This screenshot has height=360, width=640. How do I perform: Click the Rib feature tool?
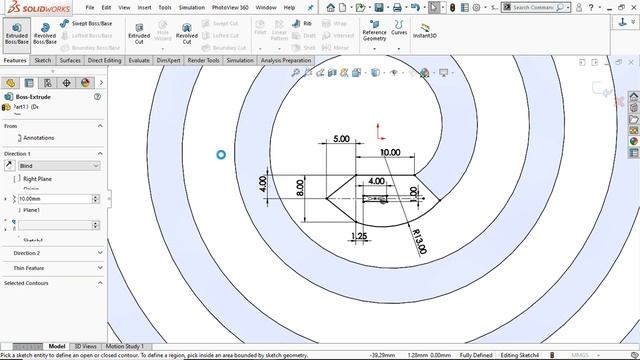pyautogui.click(x=302, y=24)
